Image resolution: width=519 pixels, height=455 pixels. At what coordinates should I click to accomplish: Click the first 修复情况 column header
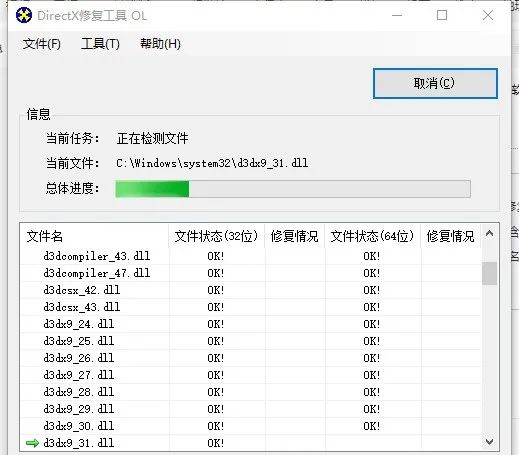point(295,236)
